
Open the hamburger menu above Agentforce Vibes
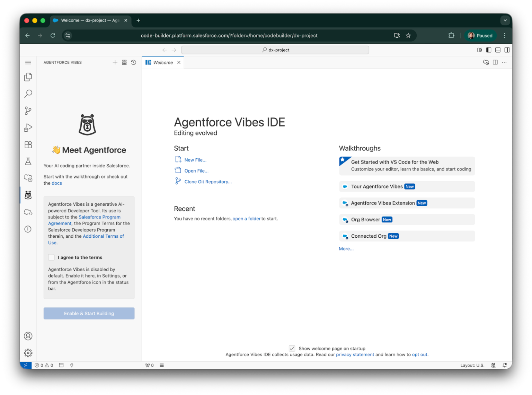click(28, 62)
